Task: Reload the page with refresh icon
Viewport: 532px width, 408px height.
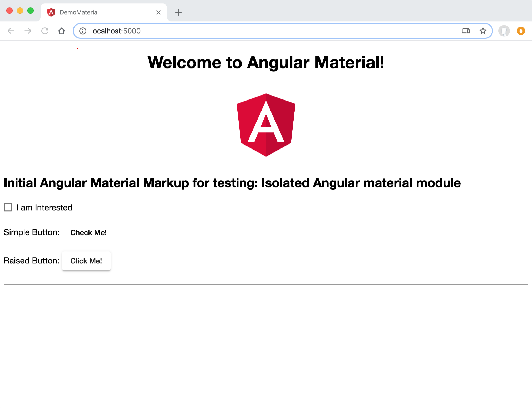Action: (x=45, y=31)
